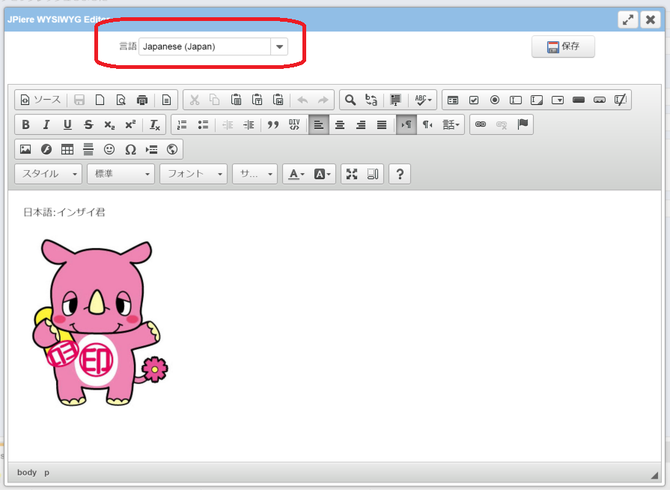Viewport: 670px width, 490px height.
Task: Click Paste as plain text icon
Action: (257, 100)
